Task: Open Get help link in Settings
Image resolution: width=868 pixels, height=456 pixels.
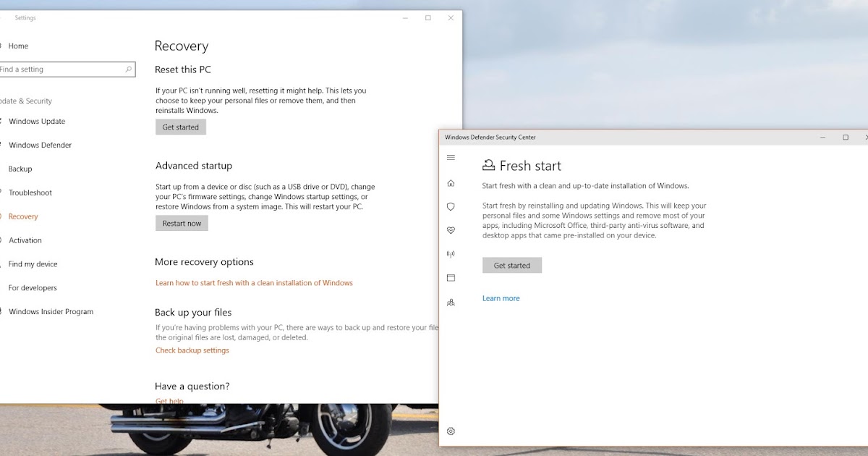Action: coord(169,400)
